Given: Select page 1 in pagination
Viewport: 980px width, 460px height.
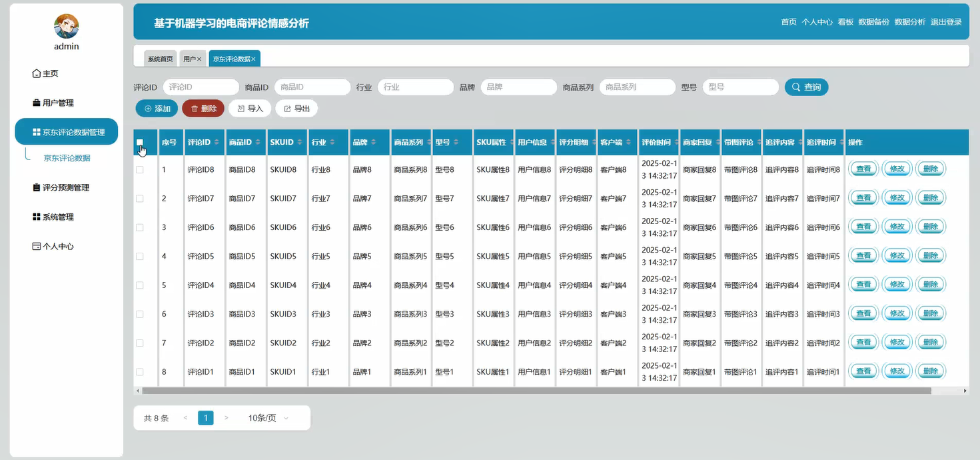Looking at the screenshot, I should point(206,418).
